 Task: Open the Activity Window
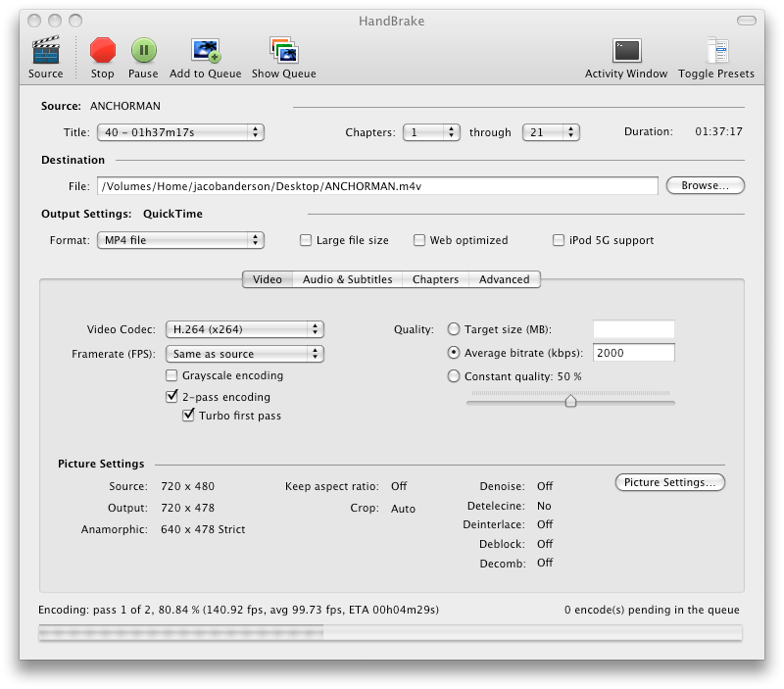coord(626,51)
